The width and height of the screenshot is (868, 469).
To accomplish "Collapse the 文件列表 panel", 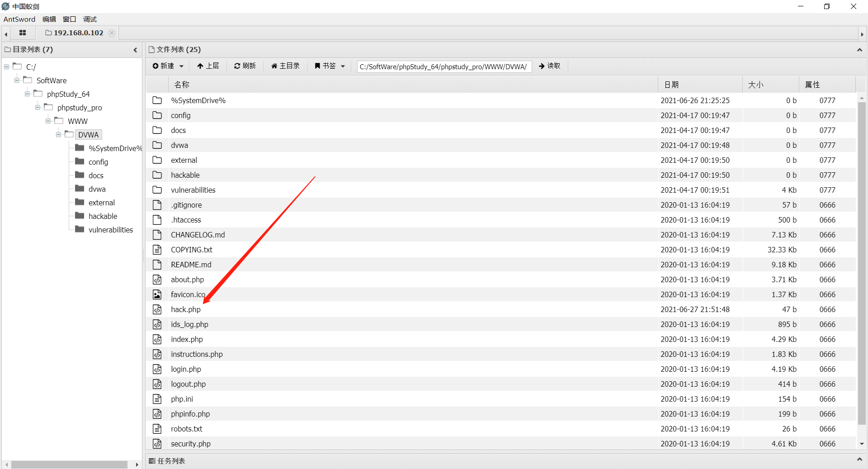I will 859,50.
